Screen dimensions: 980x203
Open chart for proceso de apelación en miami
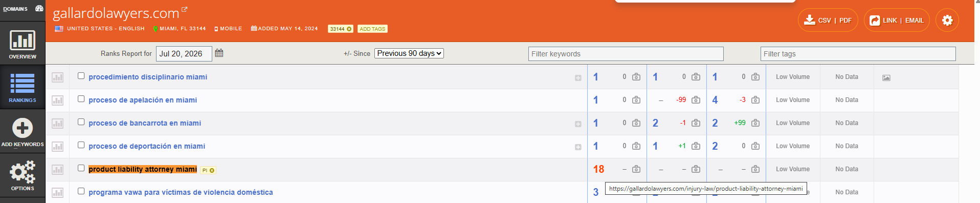coord(57,100)
